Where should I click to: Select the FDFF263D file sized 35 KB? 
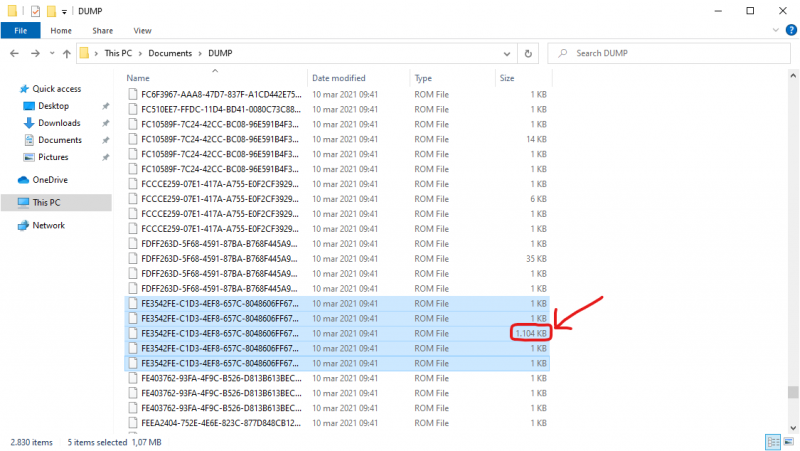coord(337,259)
